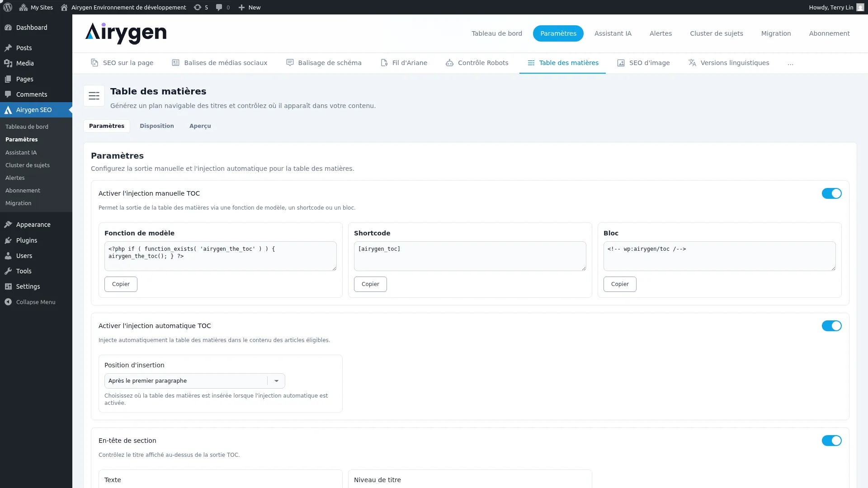Screen dimensions: 868x488
Task: Click the Appearance brush icon
Action: pos(8,225)
